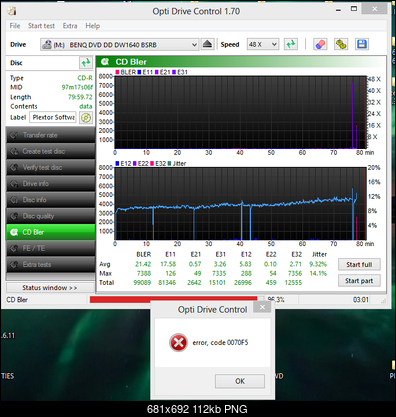Open the Speed 48 X dropdown
The image size is (396, 417).
click(x=263, y=44)
